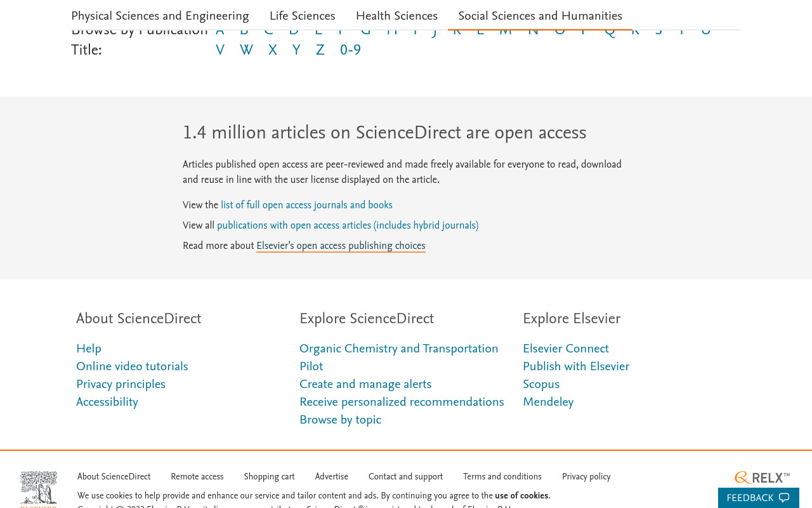Open Publish with Elsevier

pos(576,366)
